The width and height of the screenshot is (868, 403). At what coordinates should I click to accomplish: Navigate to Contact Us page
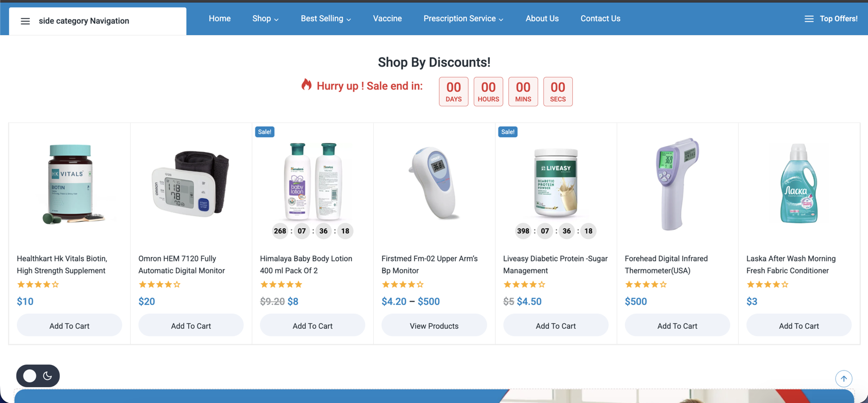pos(600,19)
